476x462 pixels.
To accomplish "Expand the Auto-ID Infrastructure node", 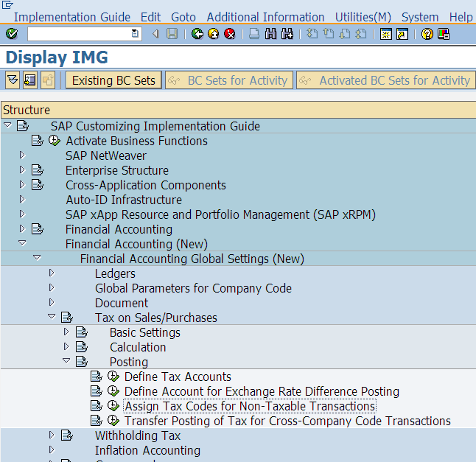I will [22, 199].
